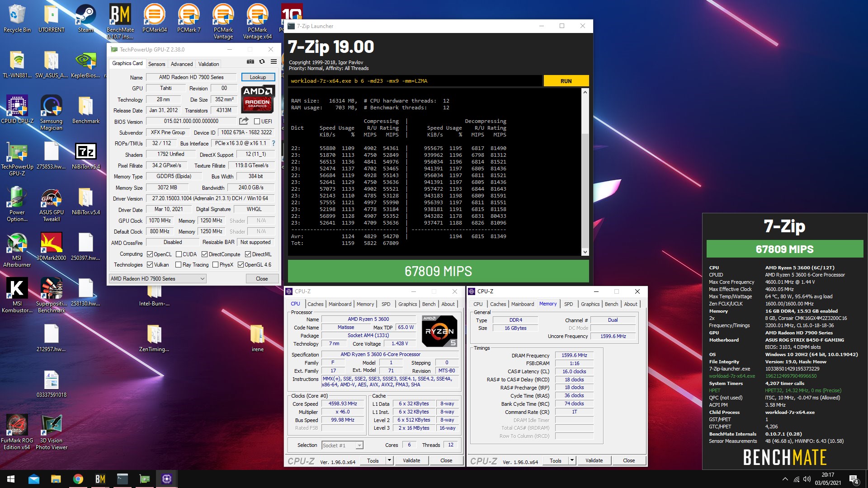
Task: Click Validate in the left CPU-Z window
Action: [411, 460]
